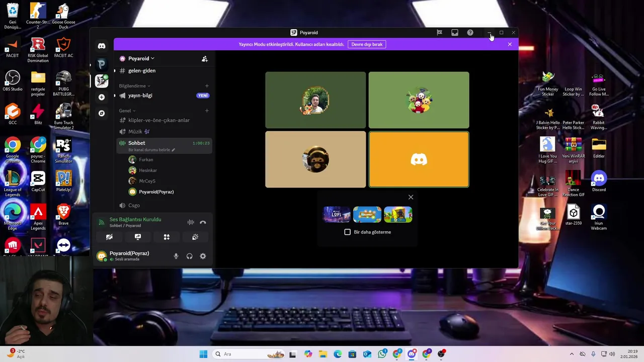Edit the channel status pencil icon
This screenshot has height=362, width=644.
pyautogui.click(x=173, y=150)
